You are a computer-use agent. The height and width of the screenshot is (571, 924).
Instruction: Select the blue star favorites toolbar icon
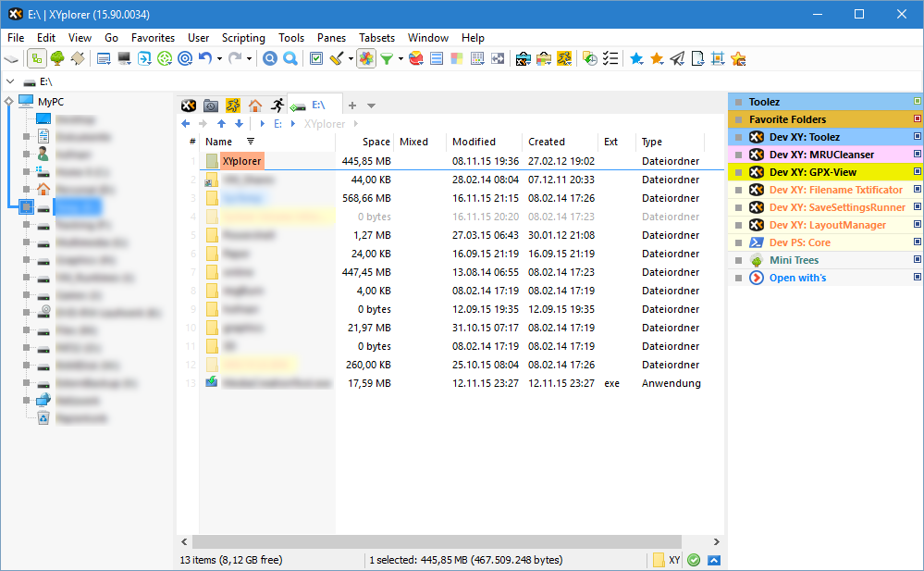[635, 57]
